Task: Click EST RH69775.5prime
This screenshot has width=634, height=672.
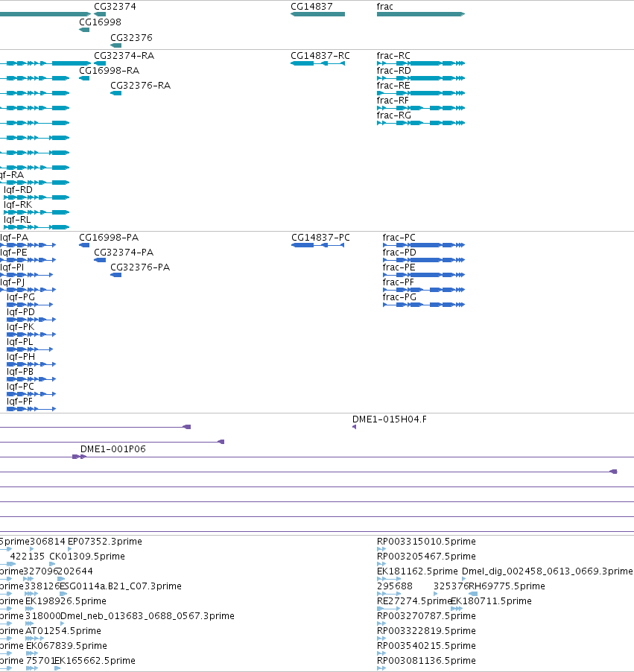Action: [507, 586]
